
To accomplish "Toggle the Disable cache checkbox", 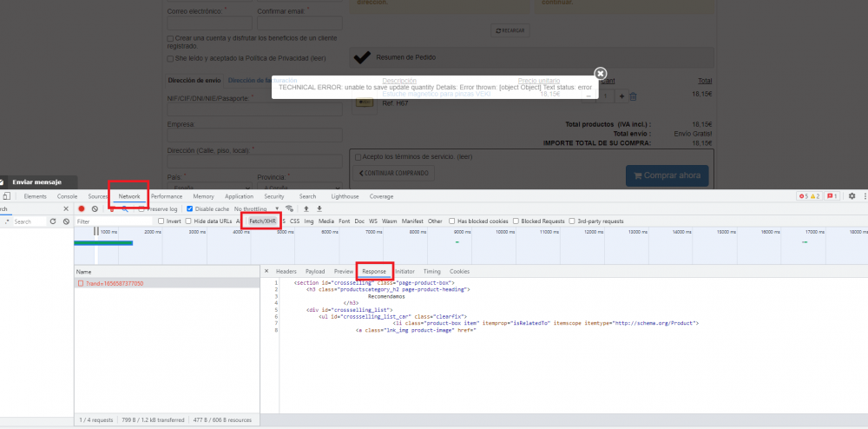I will point(189,209).
